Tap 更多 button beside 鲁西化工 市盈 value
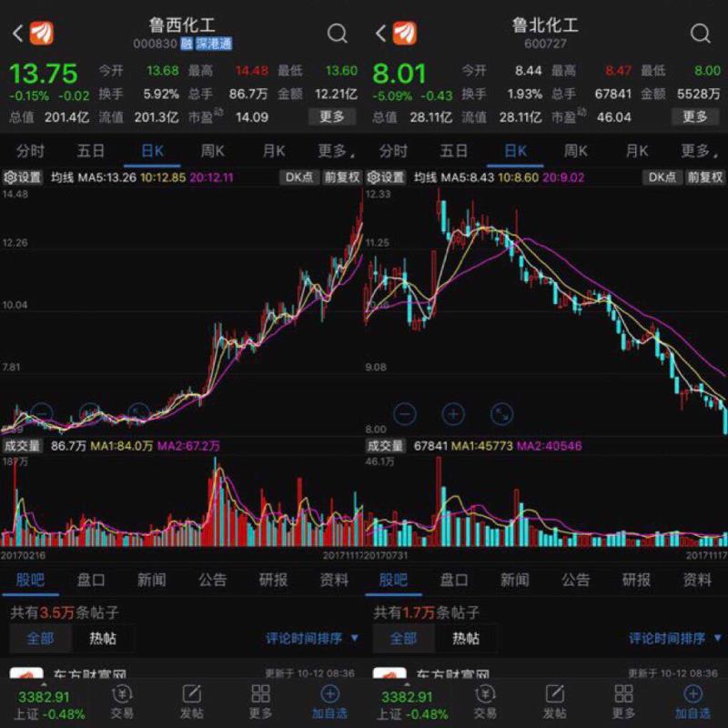 [x=332, y=116]
